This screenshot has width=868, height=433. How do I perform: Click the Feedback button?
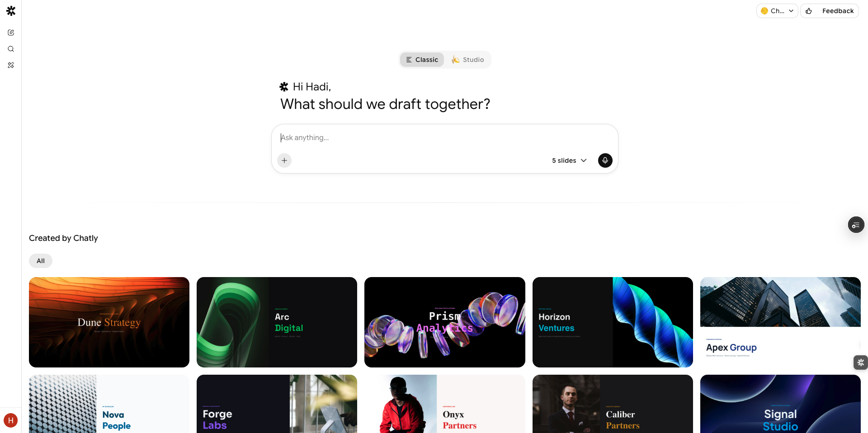[x=829, y=11]
